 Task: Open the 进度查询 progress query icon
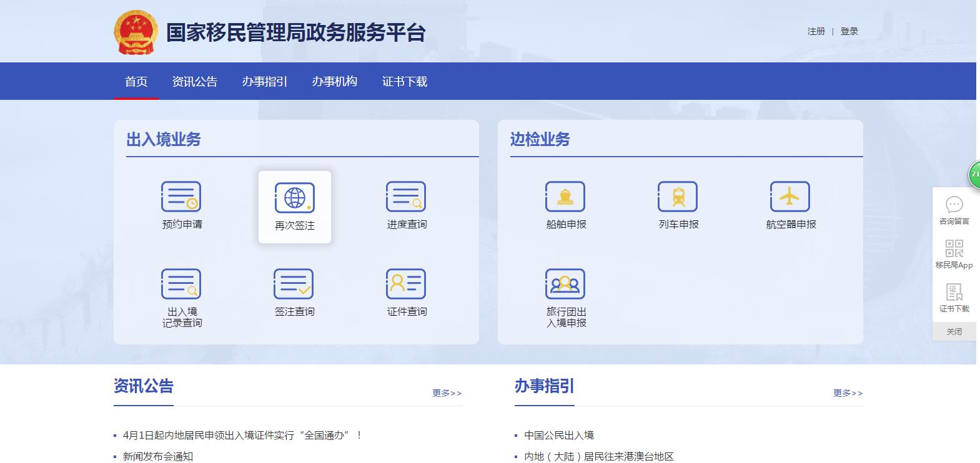[x=406, y=197]
